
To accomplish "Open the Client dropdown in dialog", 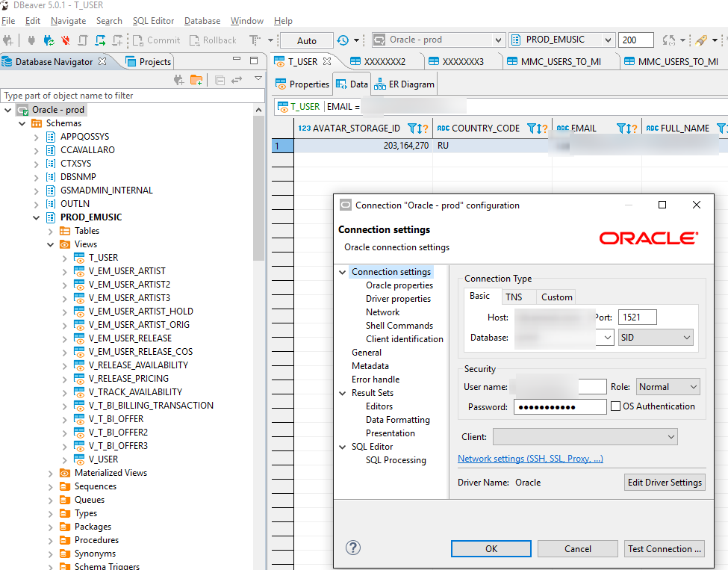I will [585, 437].
